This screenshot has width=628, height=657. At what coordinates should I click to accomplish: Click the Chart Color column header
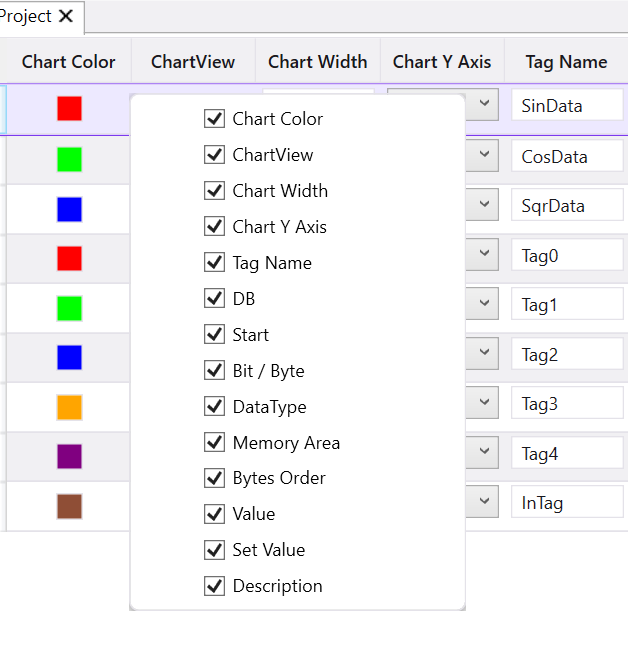click(69, 62)
